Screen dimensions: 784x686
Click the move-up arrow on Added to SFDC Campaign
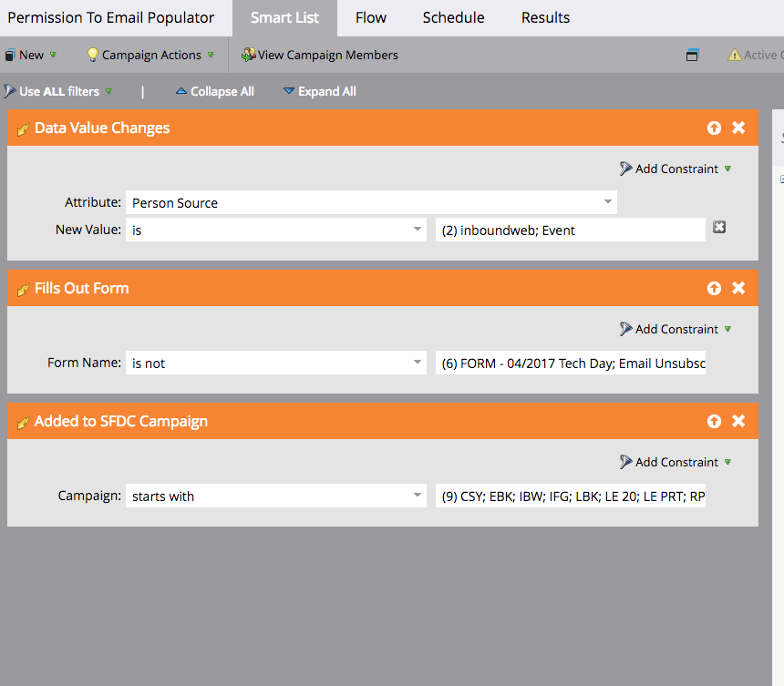(x=714, y=421)
